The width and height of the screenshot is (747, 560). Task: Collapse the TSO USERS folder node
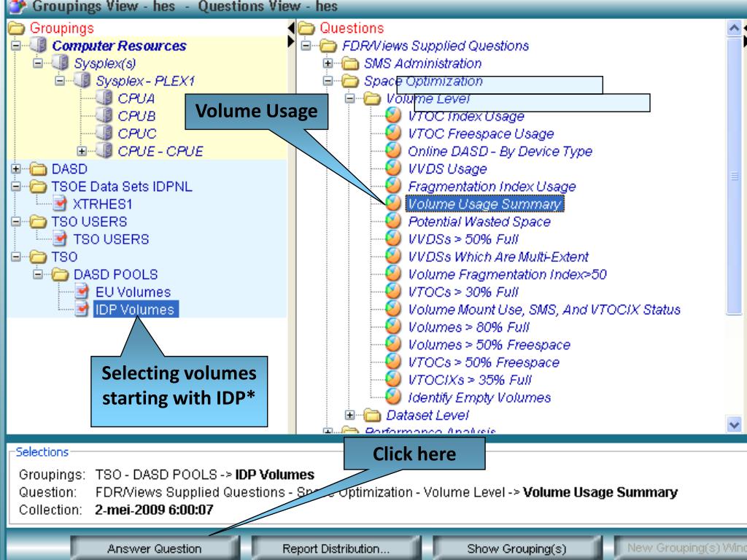(x=16, y=222)
